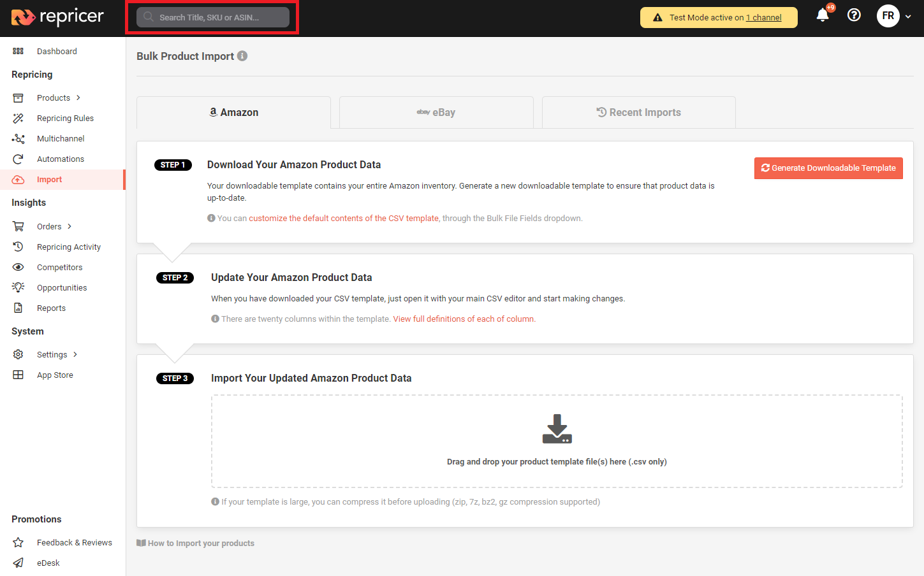Click Generate Downloadable Template button
The image size is (924, 576).
coord(828,168)
